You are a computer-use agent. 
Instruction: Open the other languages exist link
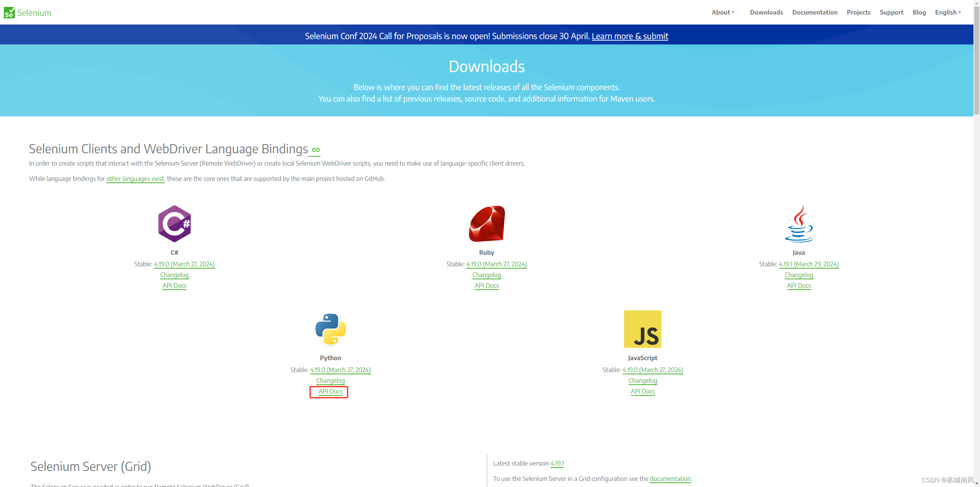coord(135,179)
